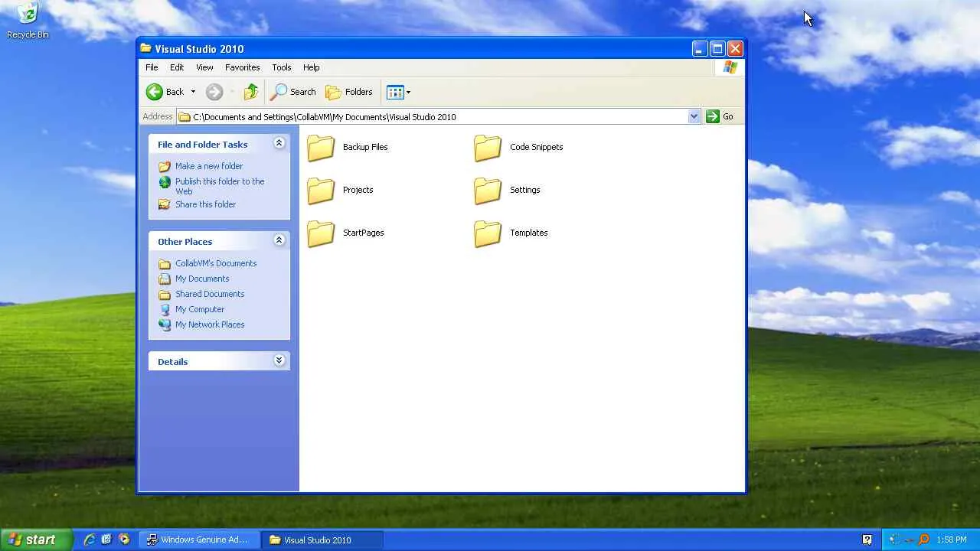Expand the Details panel
Image resolution: width=980 pixels, height=551 pixels.
tap(279, 360)
